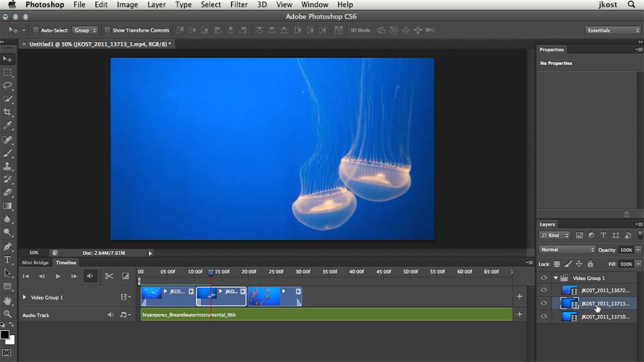Select the Lasso tool

8,85
